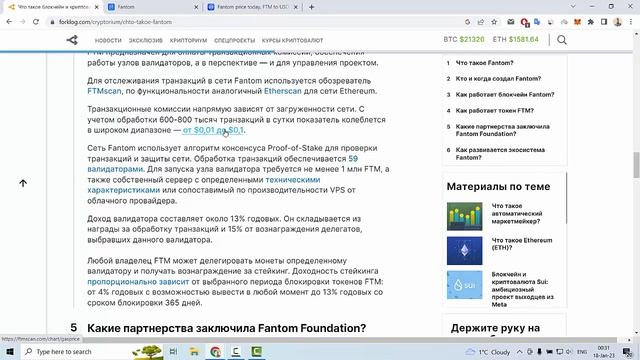Open the от $0,01 до $0,1 link

pyautogui.click(x=213, y=130)
